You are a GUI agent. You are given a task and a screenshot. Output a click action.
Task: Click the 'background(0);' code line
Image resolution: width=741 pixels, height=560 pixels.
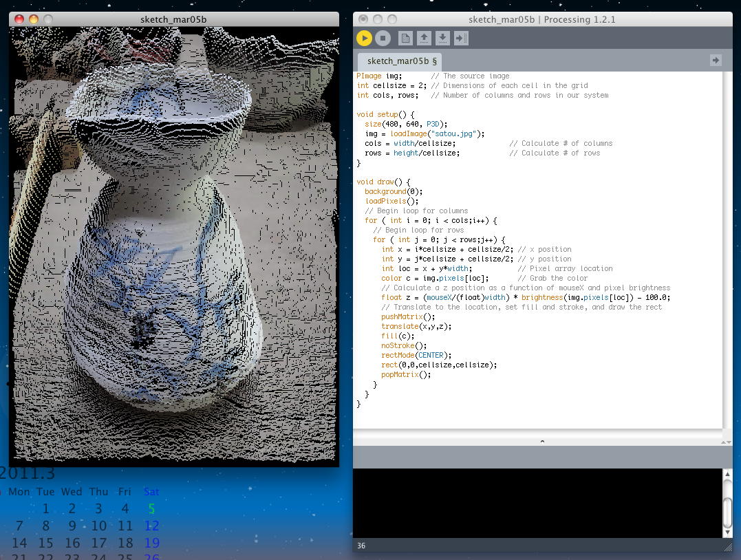pos(393,191)
